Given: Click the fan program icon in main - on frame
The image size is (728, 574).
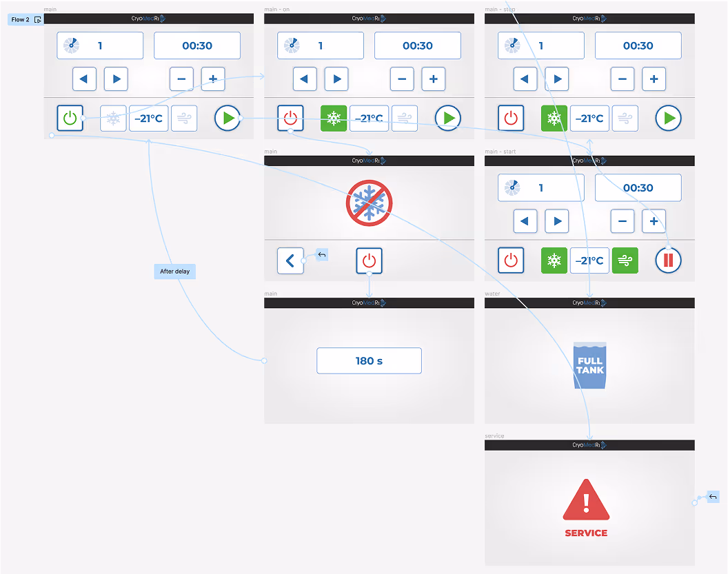Looking at the screenshot, I should (x=292, y=45).
